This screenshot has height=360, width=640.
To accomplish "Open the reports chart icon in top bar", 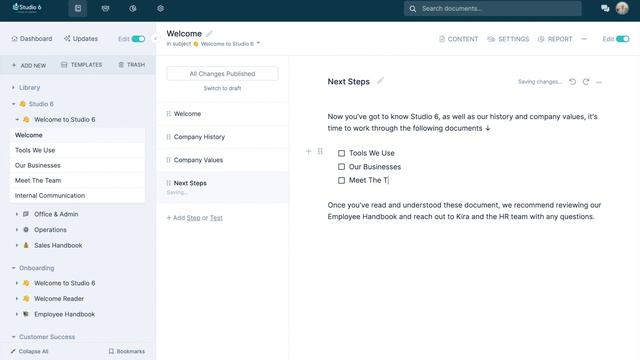I will coord(133,8).
